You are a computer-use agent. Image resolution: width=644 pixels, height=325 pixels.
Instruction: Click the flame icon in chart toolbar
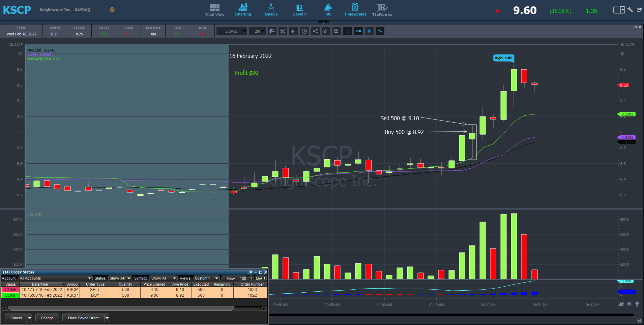[x=325, y=31]
